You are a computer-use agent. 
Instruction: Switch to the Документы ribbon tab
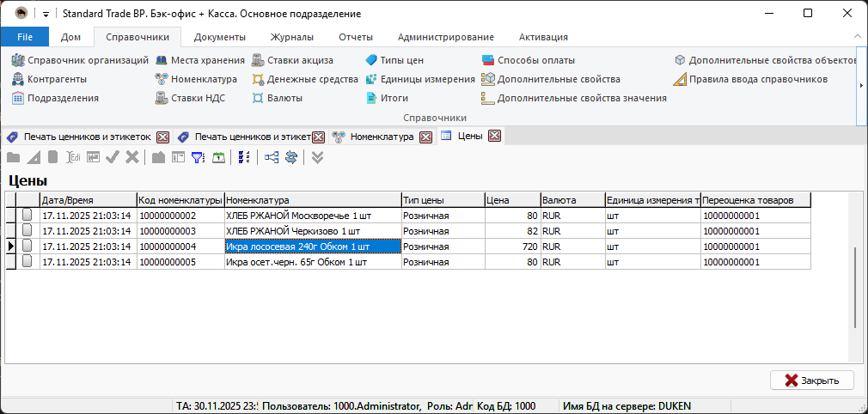tap(219, 37)
